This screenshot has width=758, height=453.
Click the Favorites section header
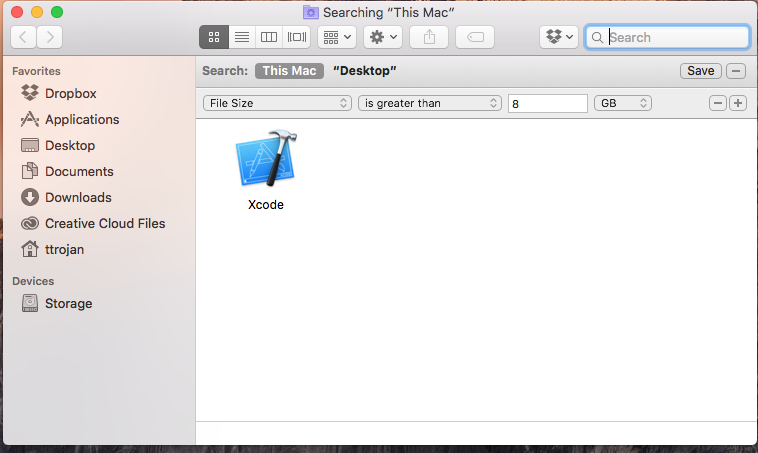point(36,71)
